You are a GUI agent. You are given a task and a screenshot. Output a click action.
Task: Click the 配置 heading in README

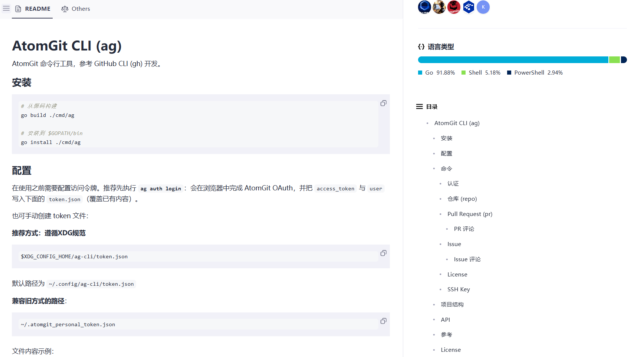point(22,171)
